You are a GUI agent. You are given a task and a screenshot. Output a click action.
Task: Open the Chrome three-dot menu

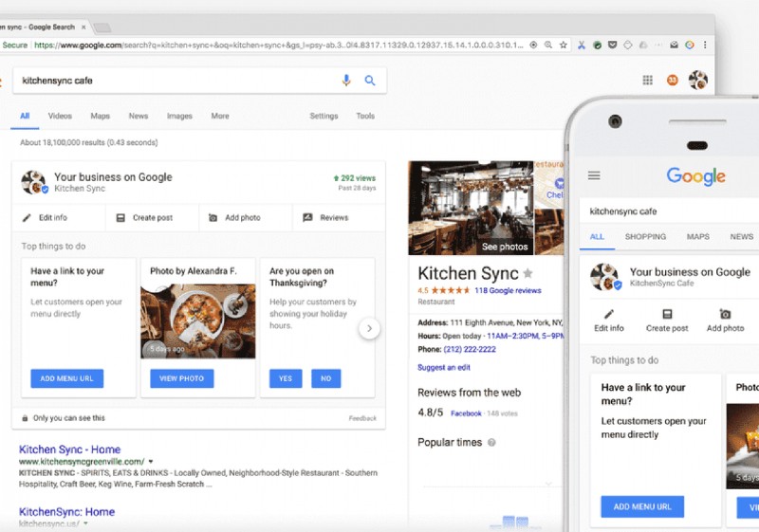[x=705, y=45]
